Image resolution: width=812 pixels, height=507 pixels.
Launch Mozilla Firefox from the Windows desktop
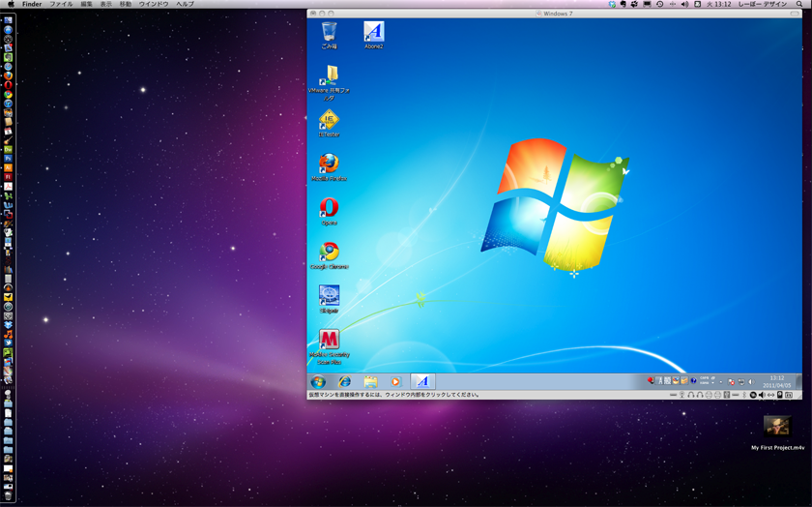329,167
